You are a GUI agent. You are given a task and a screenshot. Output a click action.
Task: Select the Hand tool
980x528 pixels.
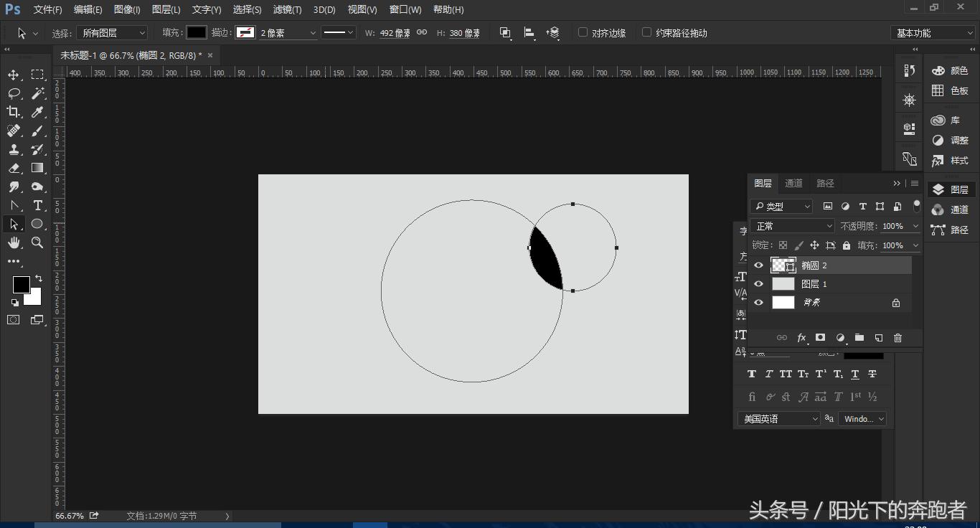14,242
